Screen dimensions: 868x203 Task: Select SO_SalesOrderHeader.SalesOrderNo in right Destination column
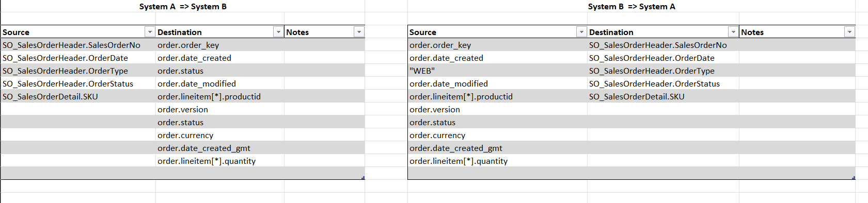click(x=663, y=45)
